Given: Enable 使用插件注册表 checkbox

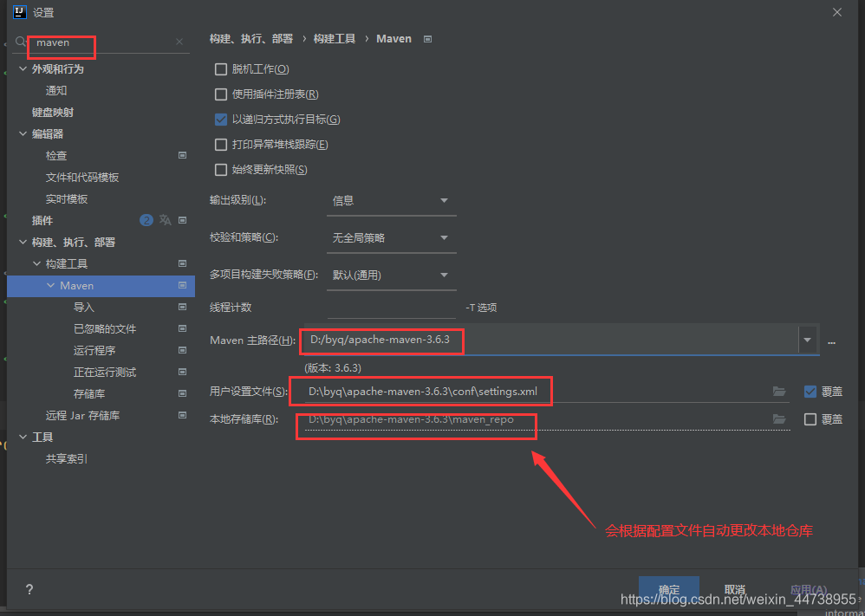Looking at the screenshot, I should click(221, 94).
